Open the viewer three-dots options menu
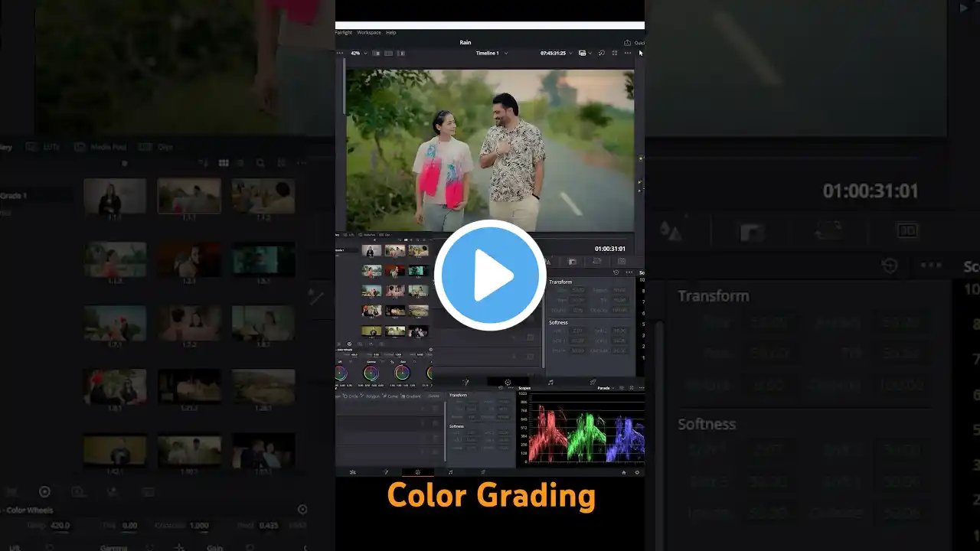 [628, 54]
